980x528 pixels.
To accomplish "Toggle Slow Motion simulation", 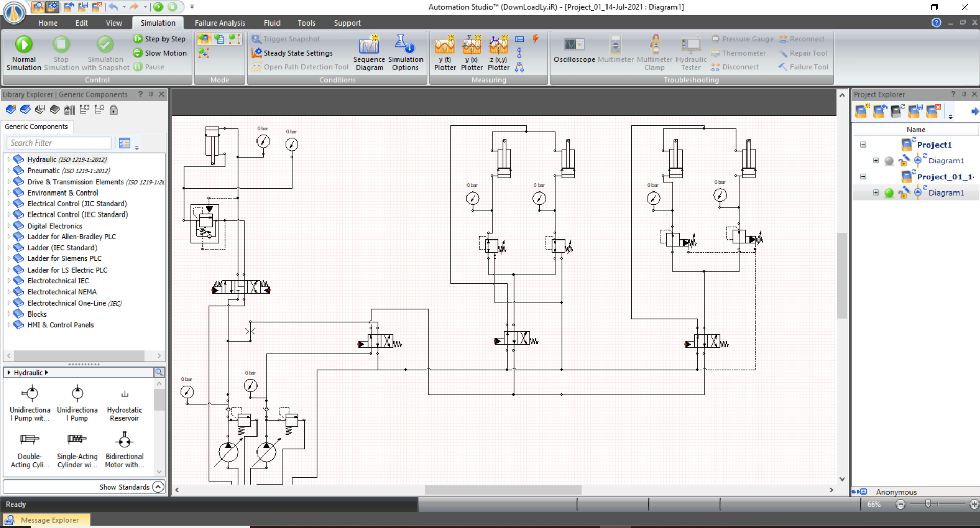I will (160, 53).
